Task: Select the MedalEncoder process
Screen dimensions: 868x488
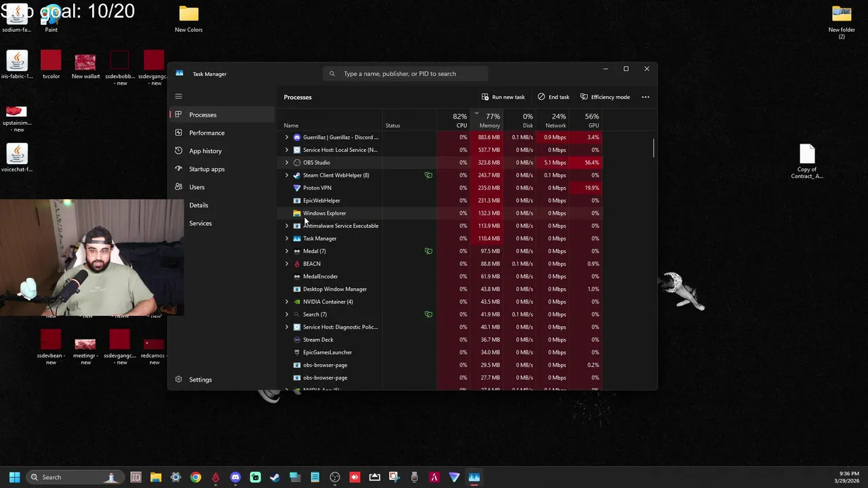Action: tap(320, 277)
